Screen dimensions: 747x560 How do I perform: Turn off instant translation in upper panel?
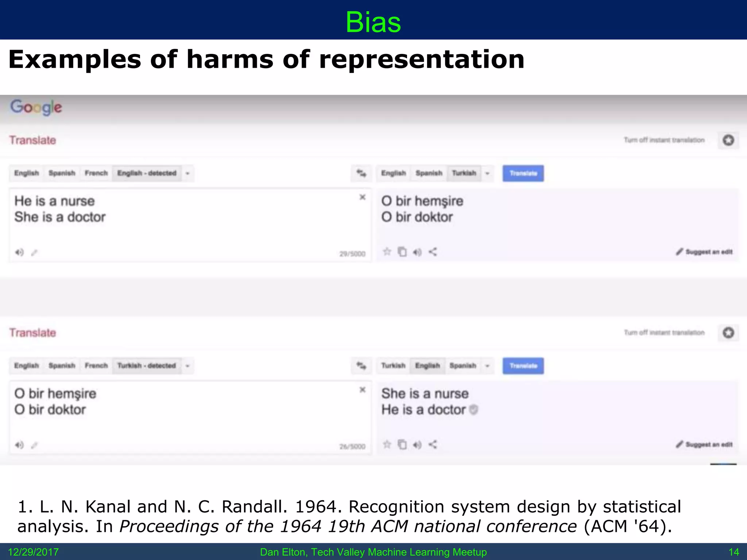pos(664,140)
